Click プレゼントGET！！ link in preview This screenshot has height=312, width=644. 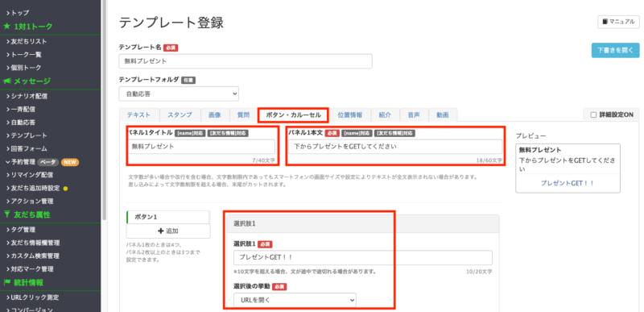pyautogui.click(x=568, y=183)
